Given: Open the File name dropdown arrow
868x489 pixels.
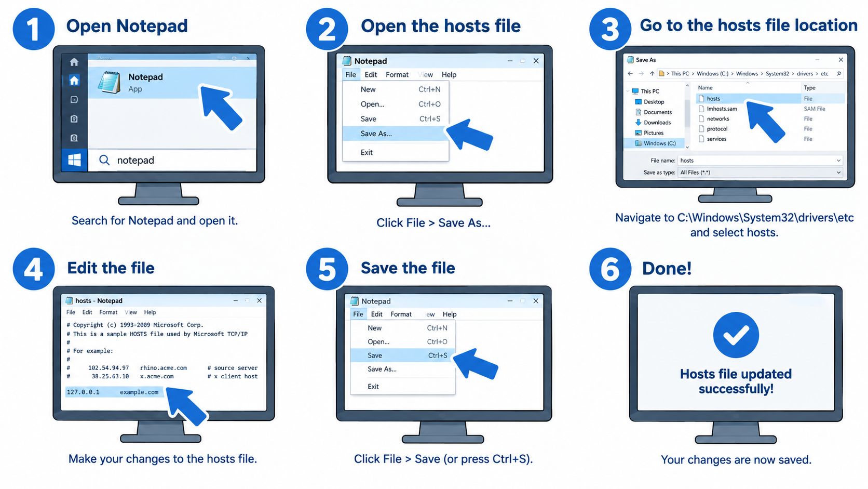Looking at the screenshot, I should (x=838, y=161).
